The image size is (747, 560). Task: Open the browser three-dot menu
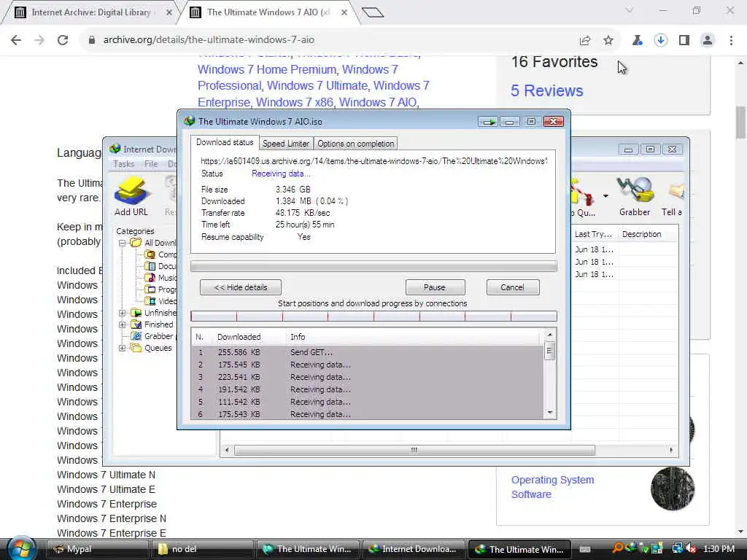click(731, 41)
